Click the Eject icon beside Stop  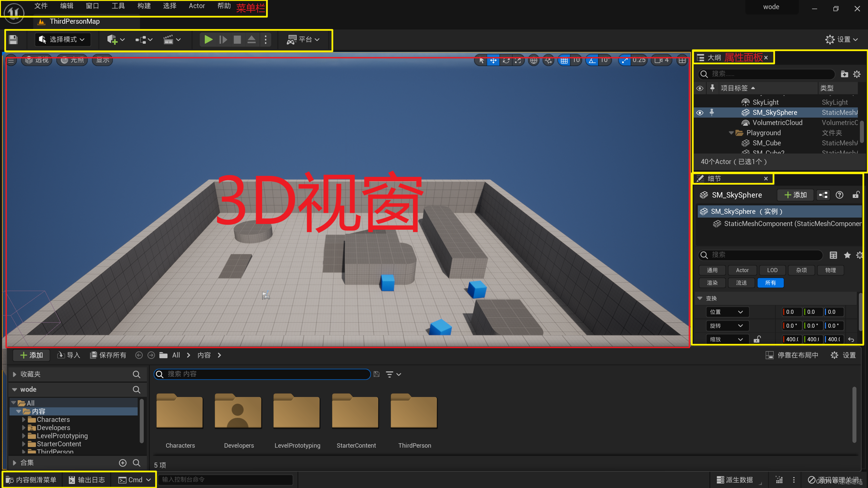(x=251, y=40)
